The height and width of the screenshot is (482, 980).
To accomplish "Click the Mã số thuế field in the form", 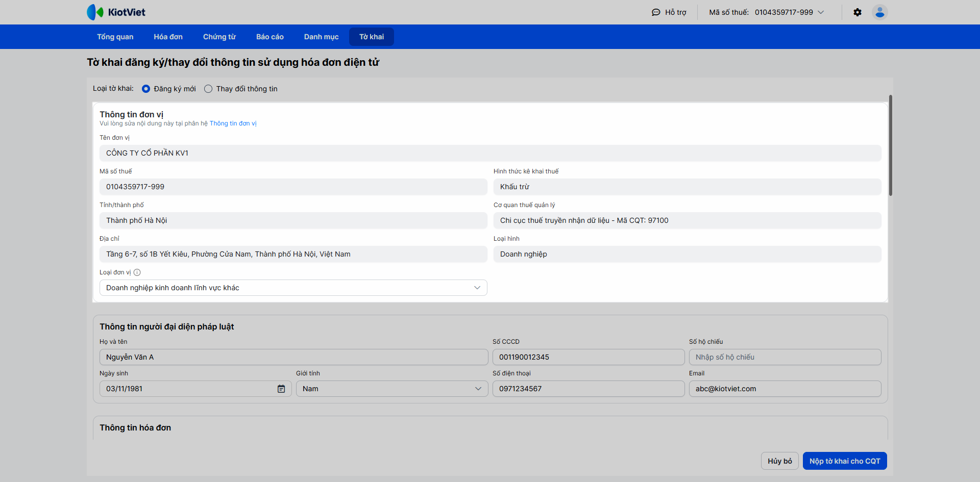I will 293,187.
